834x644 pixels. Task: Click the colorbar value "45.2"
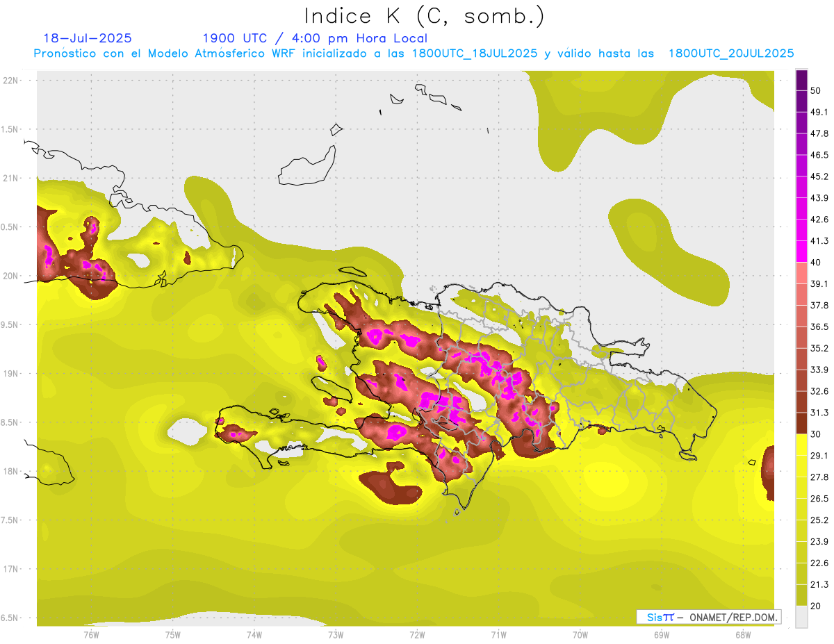pyautogui.click(x=819, y=176)
